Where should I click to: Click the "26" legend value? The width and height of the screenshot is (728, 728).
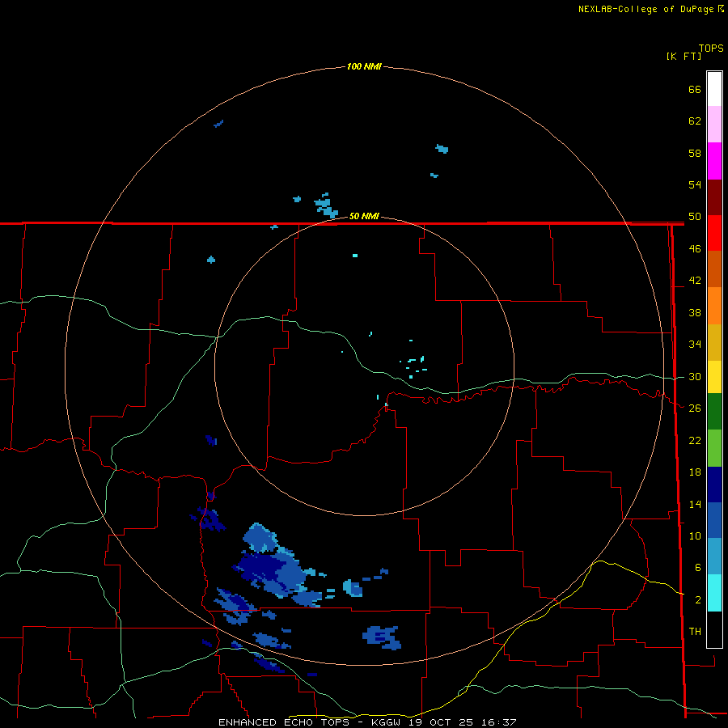click(x=695, y=408)
